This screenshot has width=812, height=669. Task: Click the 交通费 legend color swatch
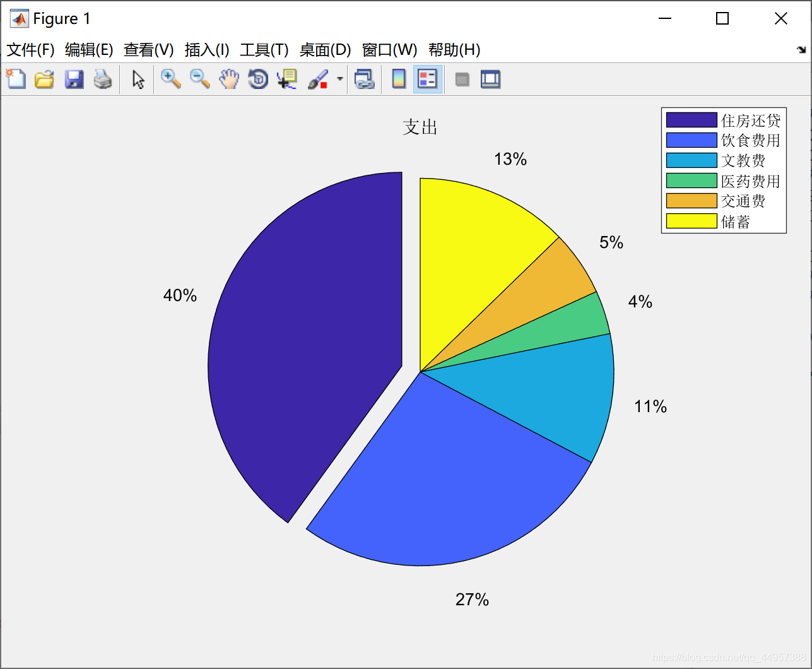point(691,201)
